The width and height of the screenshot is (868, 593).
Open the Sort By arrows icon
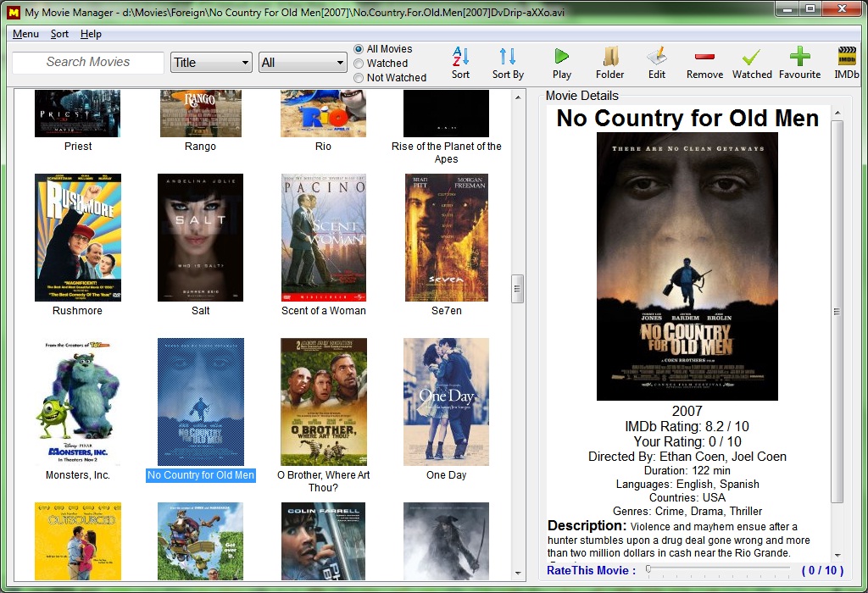(x=508, y=57)
